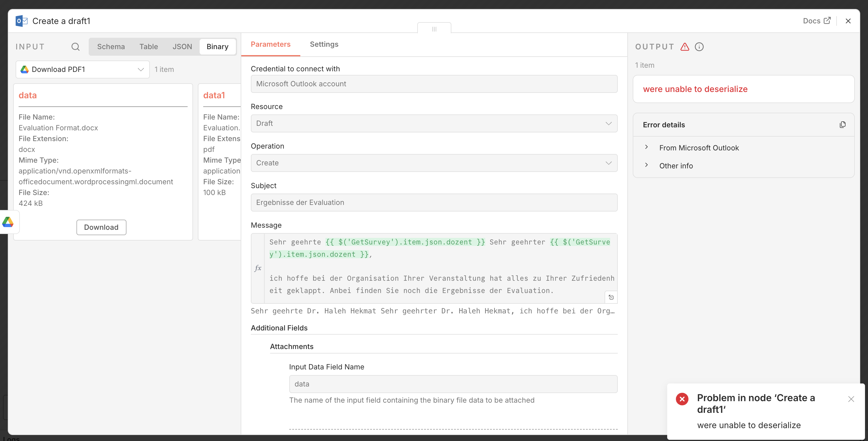Dismiss the error notification toast
Image resolution: width=868 pixels, height=441 pixels.
[x=851, y=399]
